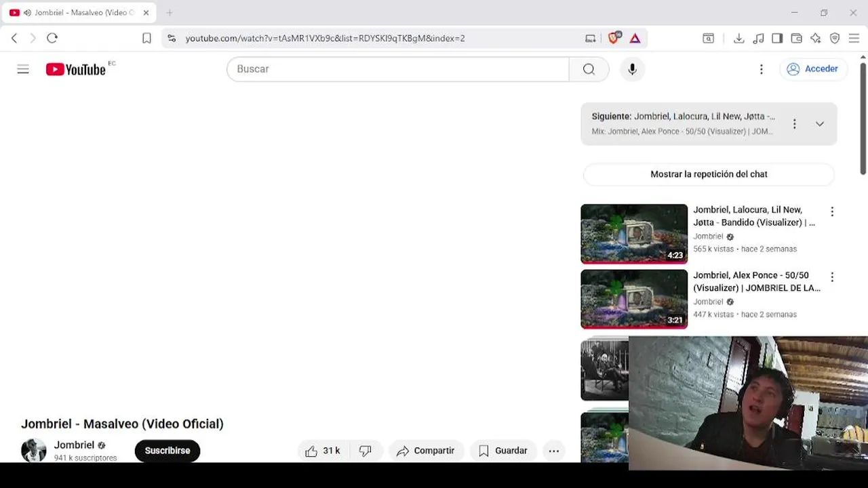Open the YouTube guide hamburger menu

[x=23, y=69]
